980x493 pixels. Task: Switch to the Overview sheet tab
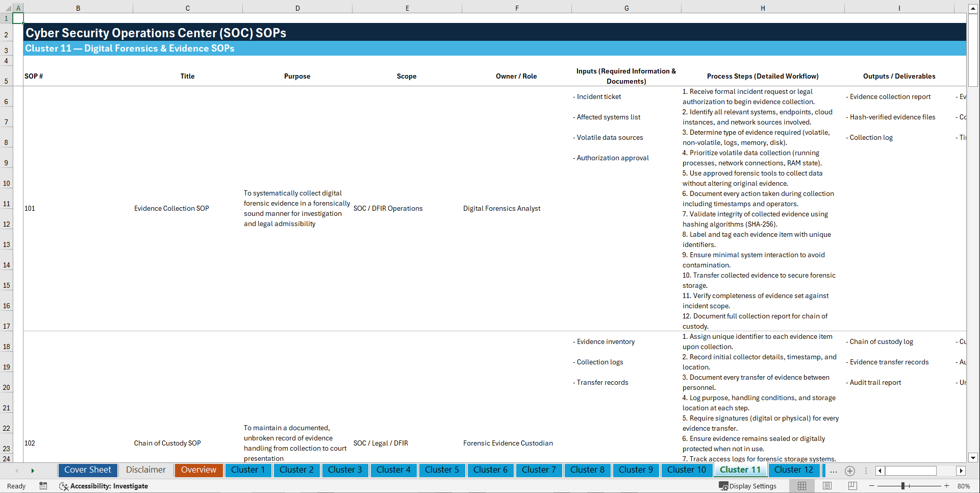pyautogui.click(x=198, y=470)
